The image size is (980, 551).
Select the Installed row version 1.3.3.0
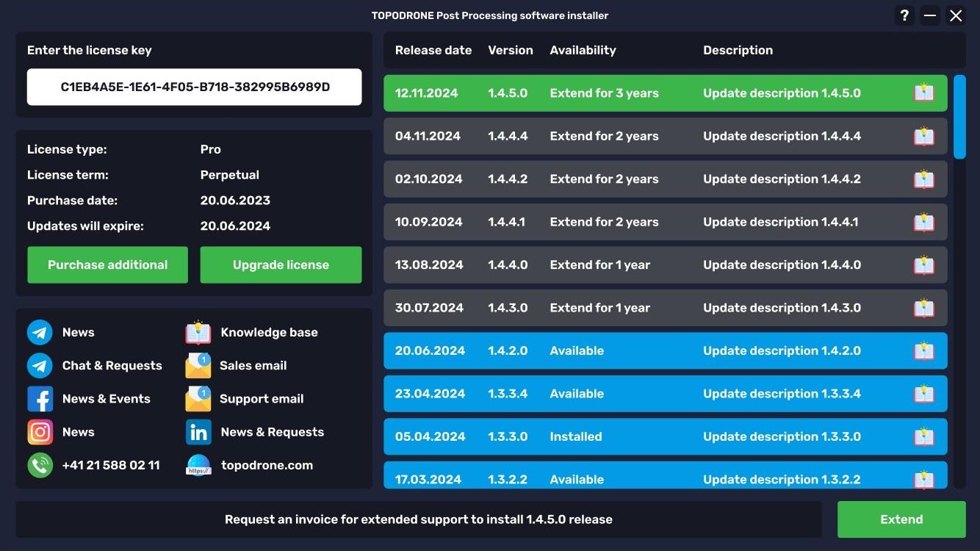[x=666, y=436]
